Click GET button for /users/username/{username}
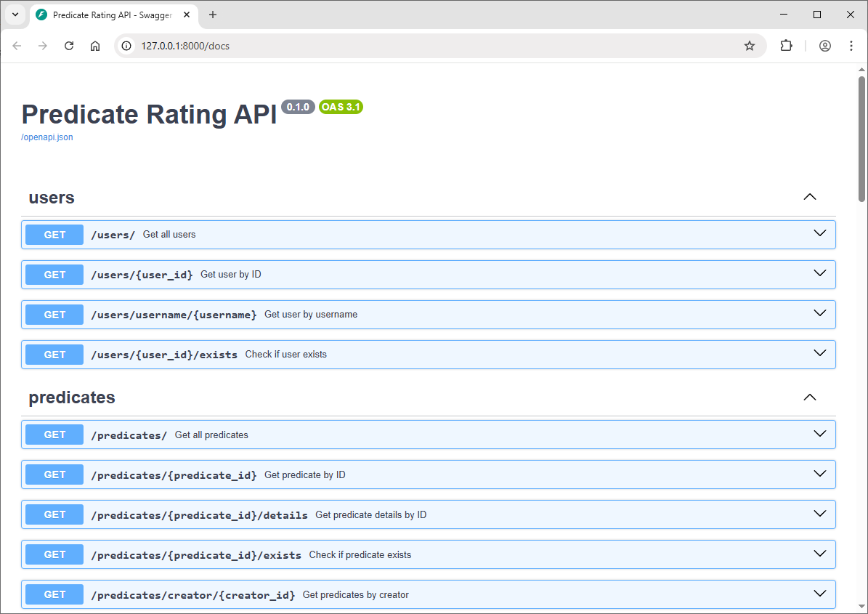 pyautogui.click(x=54, y=315)
